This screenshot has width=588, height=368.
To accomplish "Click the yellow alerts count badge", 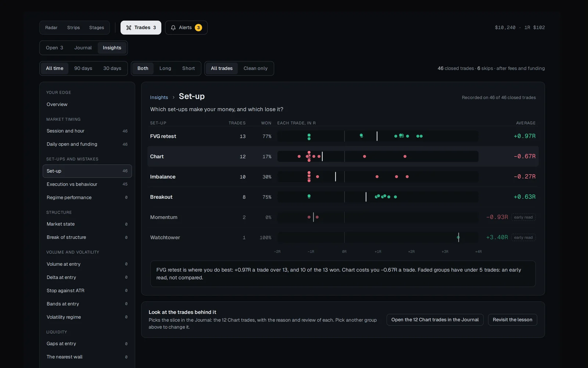I will point(198,28).
